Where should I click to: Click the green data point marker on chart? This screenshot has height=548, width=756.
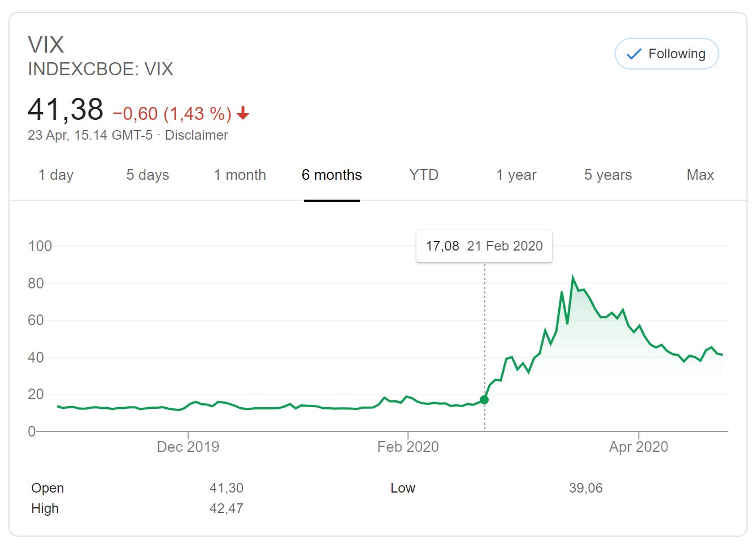(484, 400)
